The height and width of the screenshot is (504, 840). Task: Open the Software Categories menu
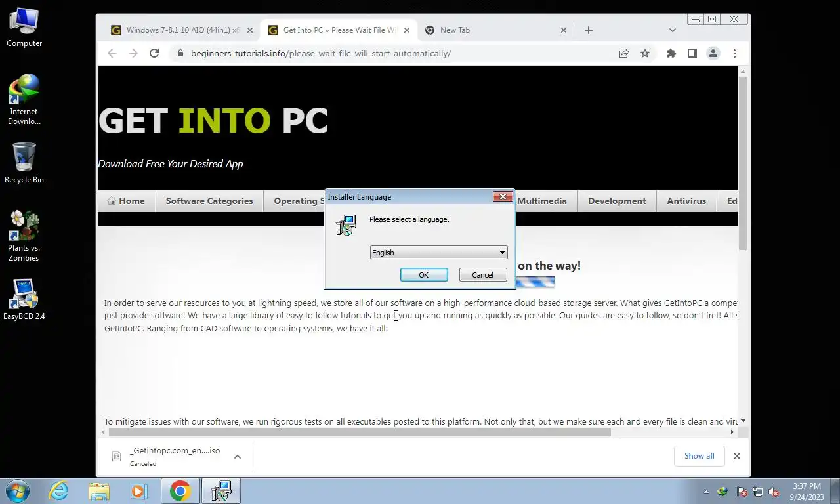click(209, 201)
